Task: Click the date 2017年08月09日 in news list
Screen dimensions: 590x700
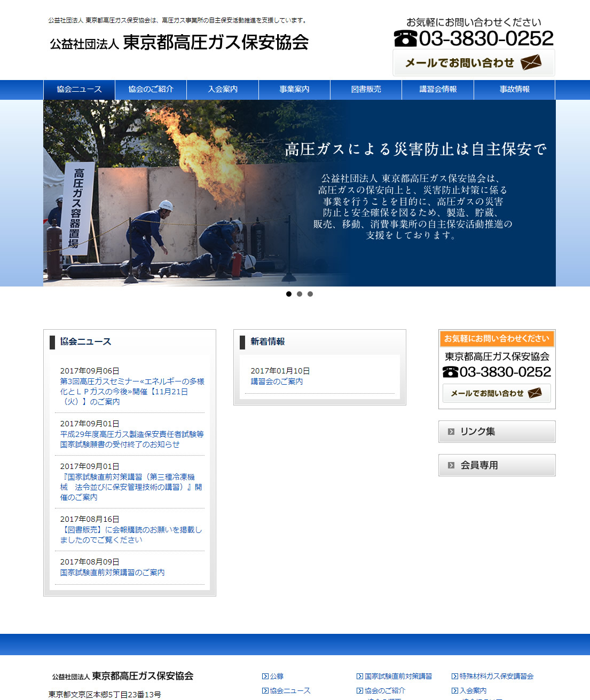Action: click(90, 562)
